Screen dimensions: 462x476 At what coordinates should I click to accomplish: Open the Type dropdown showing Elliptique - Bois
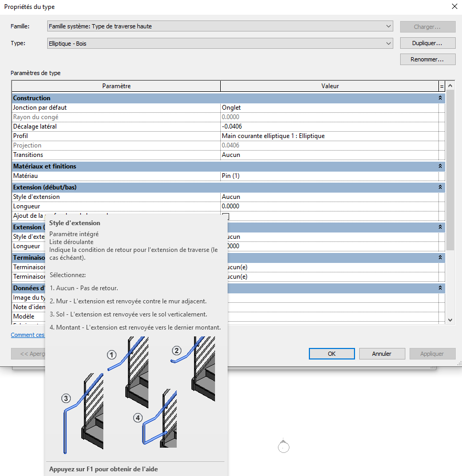(388, 44)
